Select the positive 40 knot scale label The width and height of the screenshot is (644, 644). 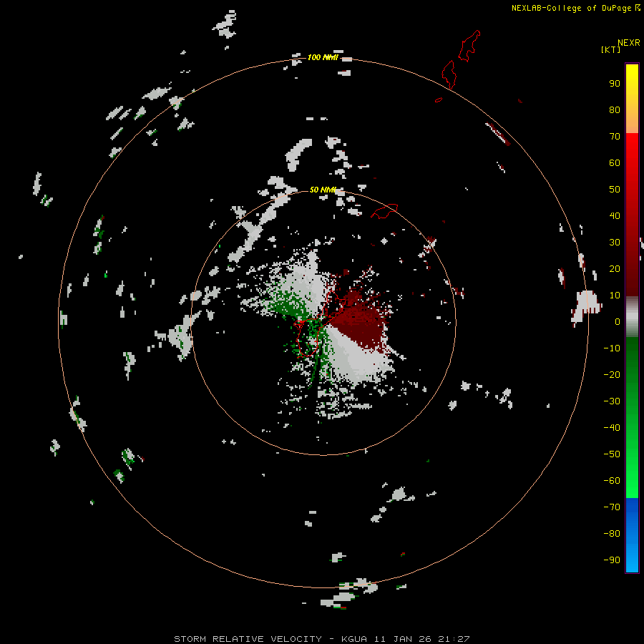point(615,215)
